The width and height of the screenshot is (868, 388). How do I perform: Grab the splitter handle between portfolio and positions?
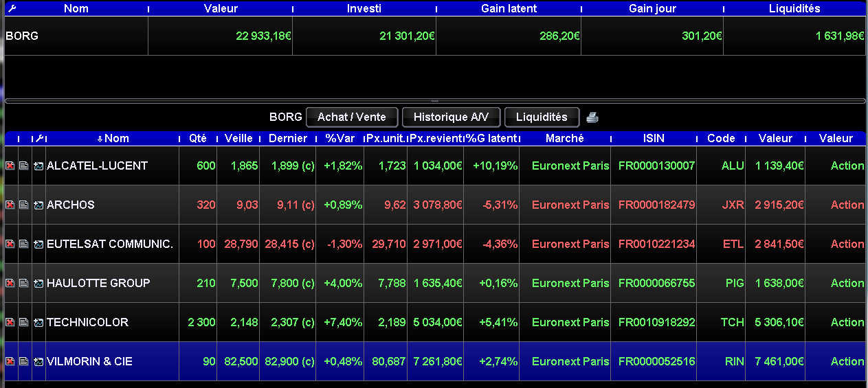point(434,101)
